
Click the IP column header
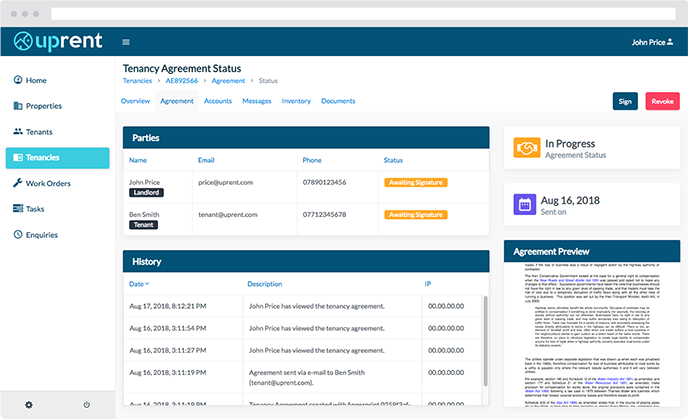[428, 284]
